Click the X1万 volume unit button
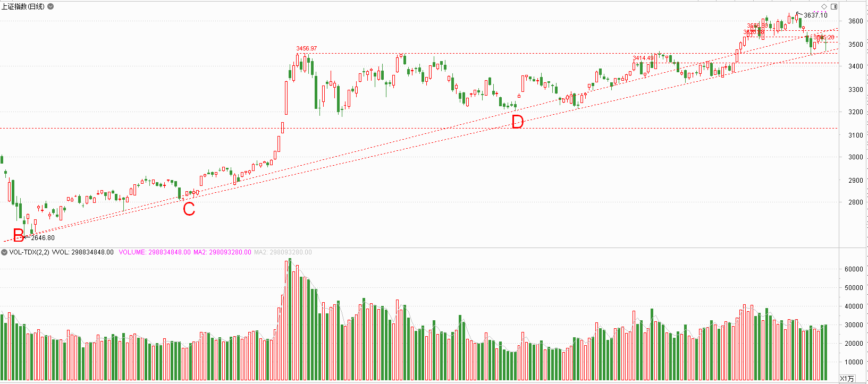Screen dimensions: 868x384 pyautogui.click(x=847, y=378)
